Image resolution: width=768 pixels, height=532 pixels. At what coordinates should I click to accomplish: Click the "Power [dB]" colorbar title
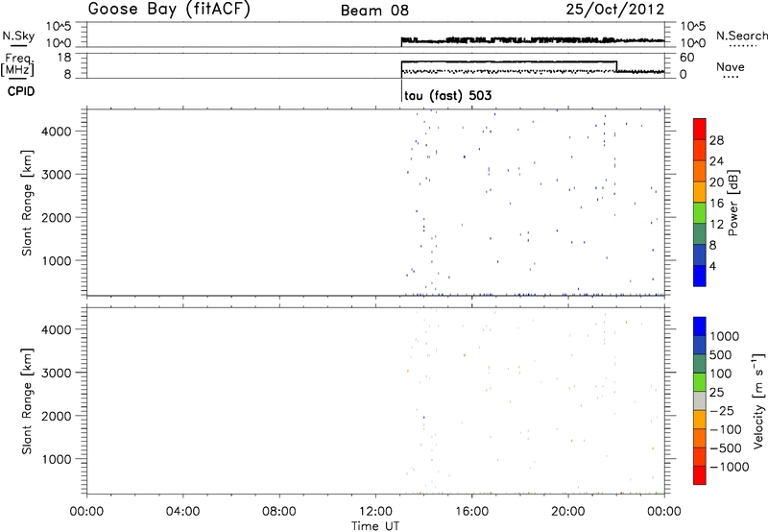[x=732, y=203]
